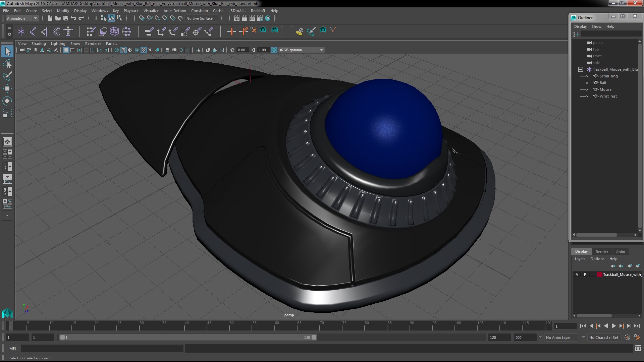Toggle Auto Keyframe button
The image size is (644, 362).
click(627, 338)
